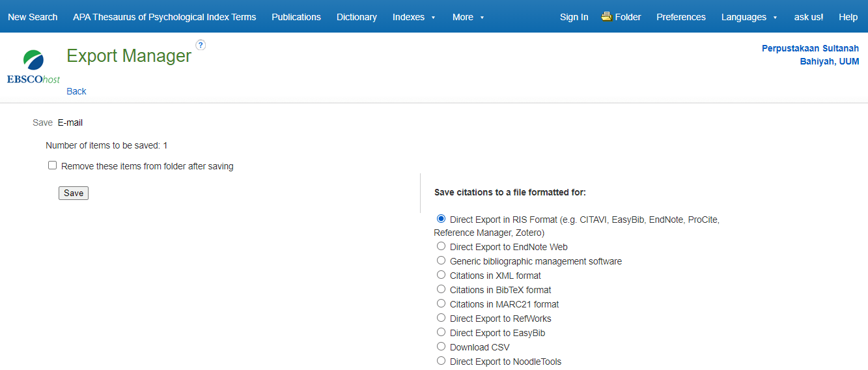
Task: Select Direct Export to EndNote Web
Action: coord(441,246)
